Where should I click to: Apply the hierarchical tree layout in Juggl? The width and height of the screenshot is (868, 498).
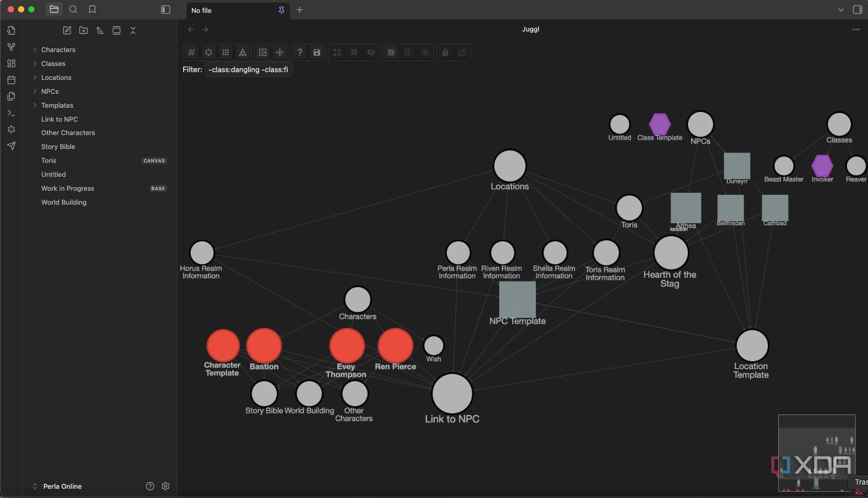[x=242, y=53]
